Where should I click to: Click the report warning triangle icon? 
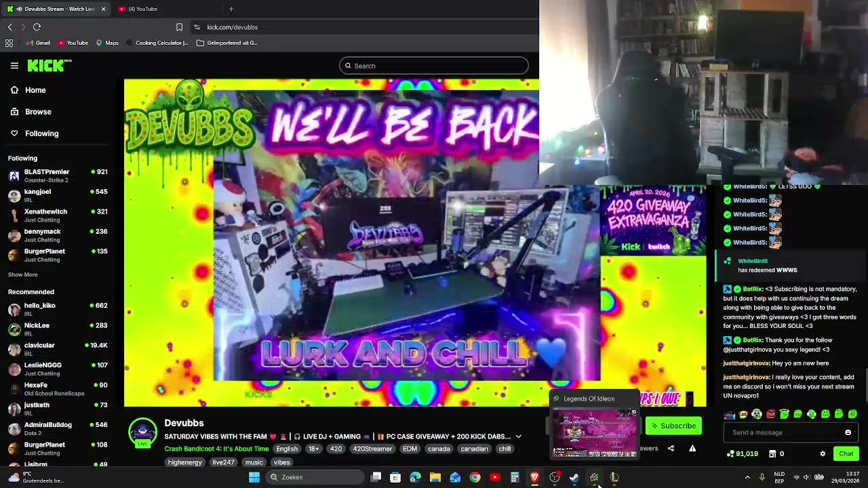pyautogui.click(x=692, y=448)
